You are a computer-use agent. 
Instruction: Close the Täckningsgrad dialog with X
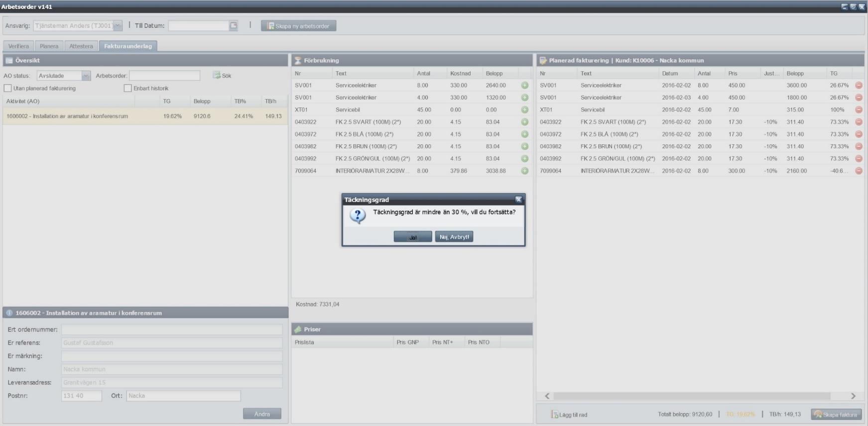[518, 199]
